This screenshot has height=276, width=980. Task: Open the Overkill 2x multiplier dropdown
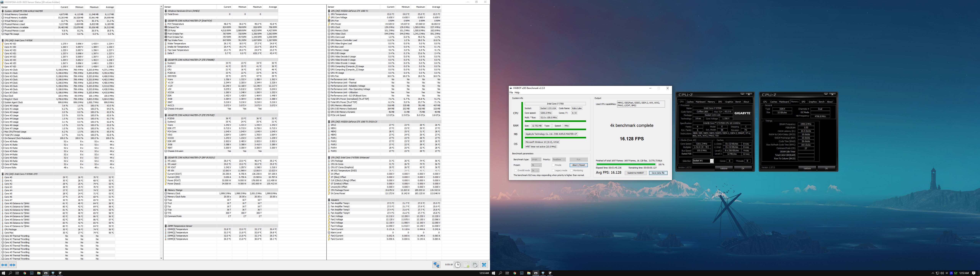pyautogui.click(x=535, y=170)
